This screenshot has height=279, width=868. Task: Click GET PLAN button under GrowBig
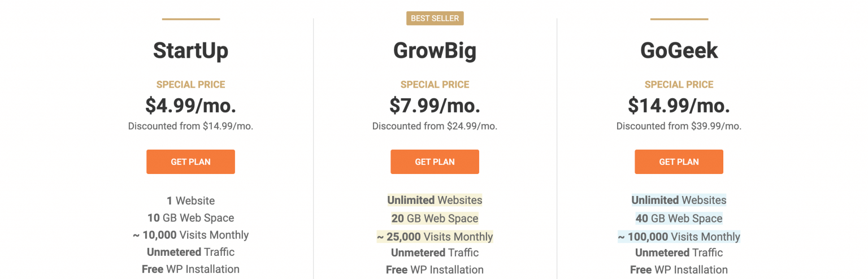coord(435,162)
